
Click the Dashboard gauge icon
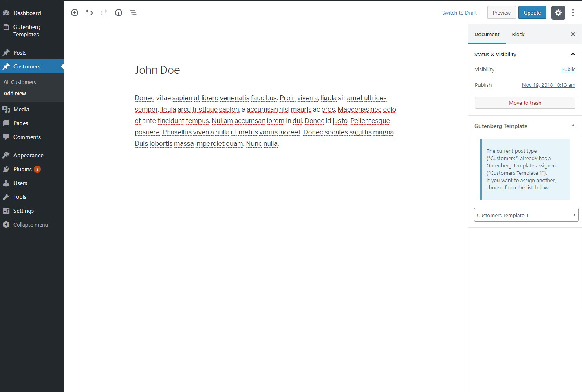(x=6, y=13)
